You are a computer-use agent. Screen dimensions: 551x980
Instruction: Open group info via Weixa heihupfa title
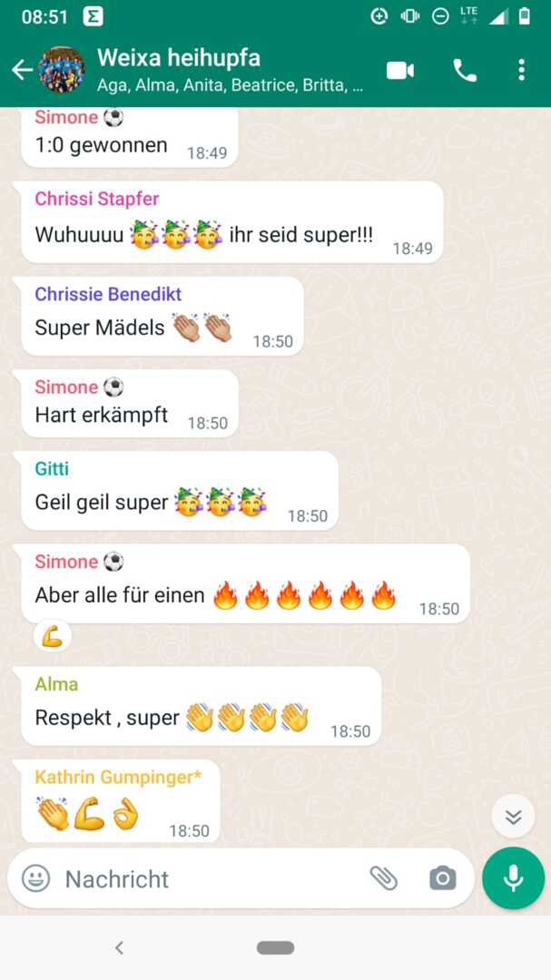(x=179, y=57)
